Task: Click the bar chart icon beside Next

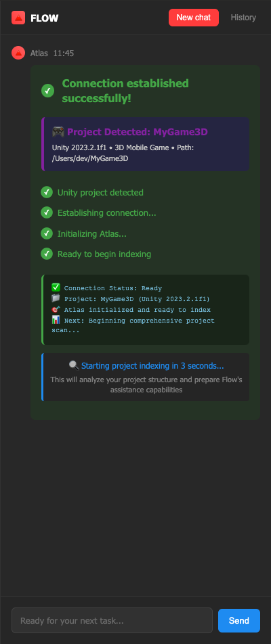Action: coord(56,320)
